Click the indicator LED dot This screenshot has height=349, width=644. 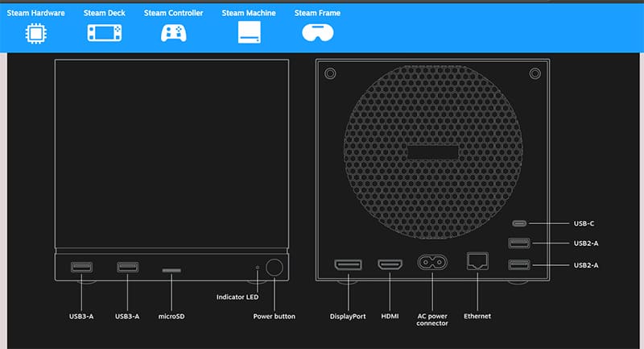(258, 268)
